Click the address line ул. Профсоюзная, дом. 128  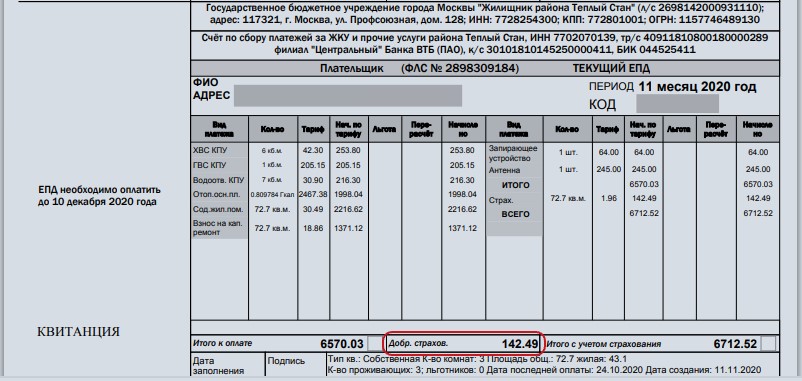click(x=485, y=20)
